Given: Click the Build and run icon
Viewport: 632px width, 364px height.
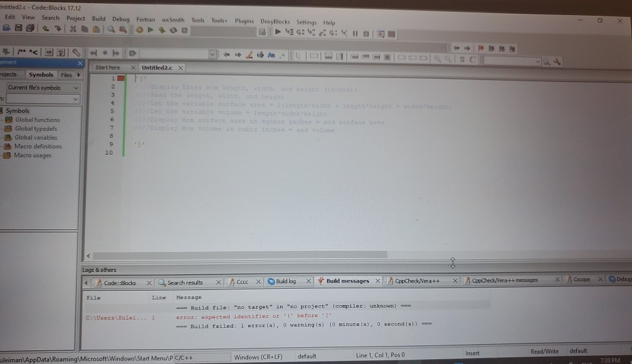Looking at the screenshot, I should click(161, 31).
